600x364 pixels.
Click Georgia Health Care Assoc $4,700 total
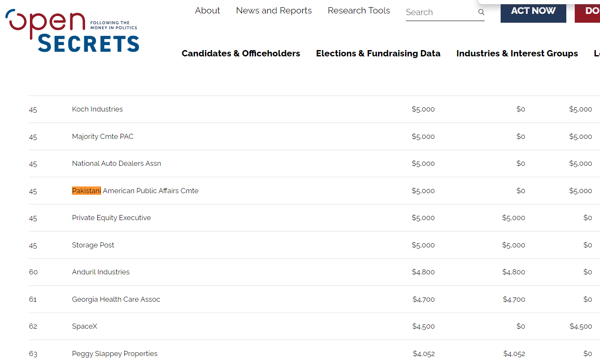tap(424, 299)
